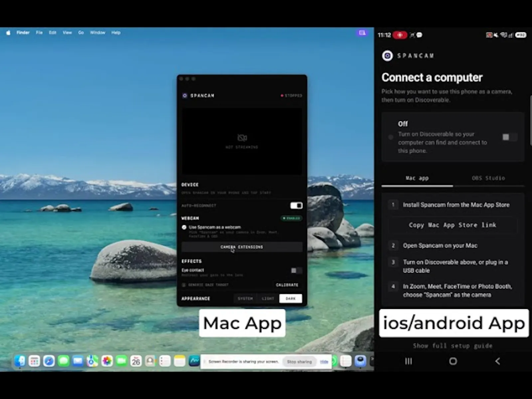Click the Device section label
Viewport: 532px width, 399px height.
tap(190, 185)
